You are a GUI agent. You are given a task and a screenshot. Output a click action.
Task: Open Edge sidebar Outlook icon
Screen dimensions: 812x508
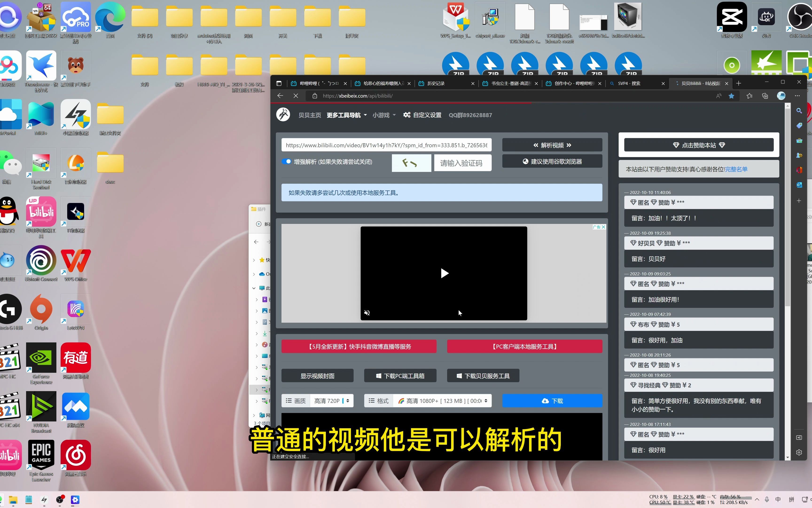click(x=799, y=185)
